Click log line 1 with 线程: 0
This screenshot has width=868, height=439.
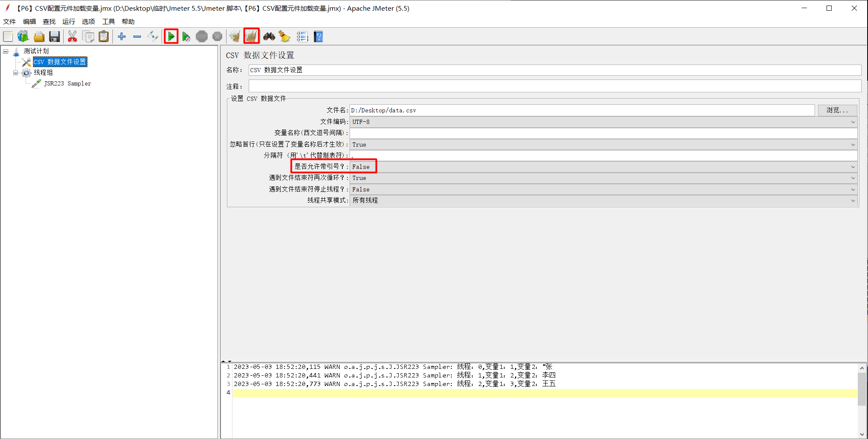pos(393,367)
